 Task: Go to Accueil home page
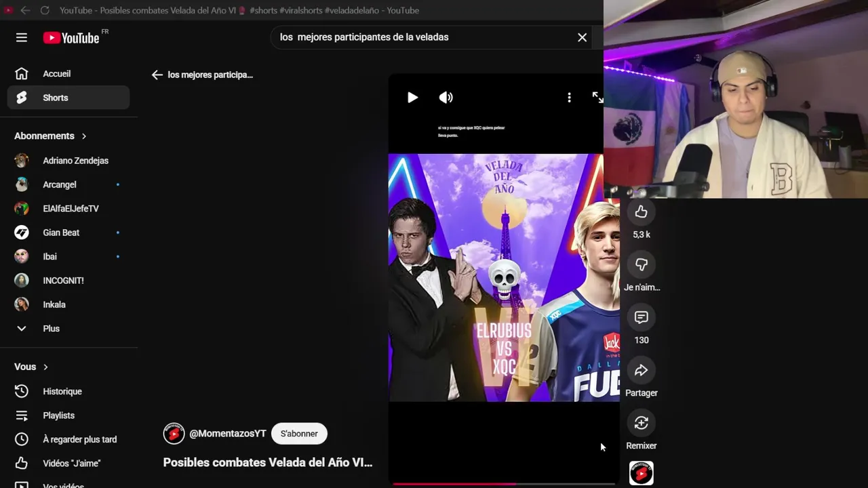pos(68,74)
